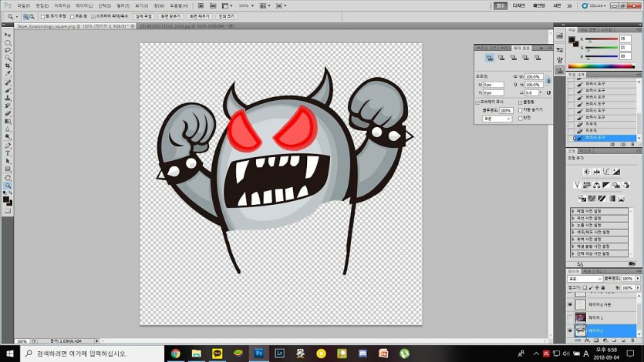Image resolution: width=644 pixels, height=362 pixels.
Task: Click the 디자인 workspace button
Action: 518,5
